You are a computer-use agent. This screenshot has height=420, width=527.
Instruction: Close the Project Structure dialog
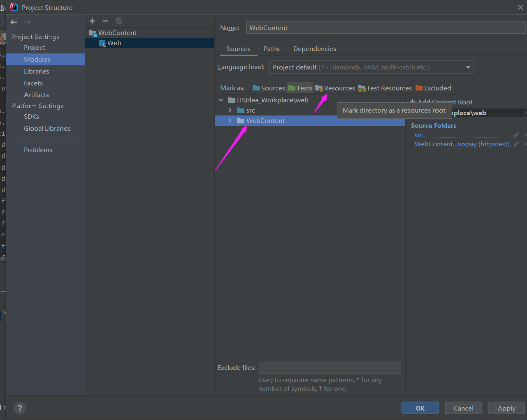click(x=520, y=7)
